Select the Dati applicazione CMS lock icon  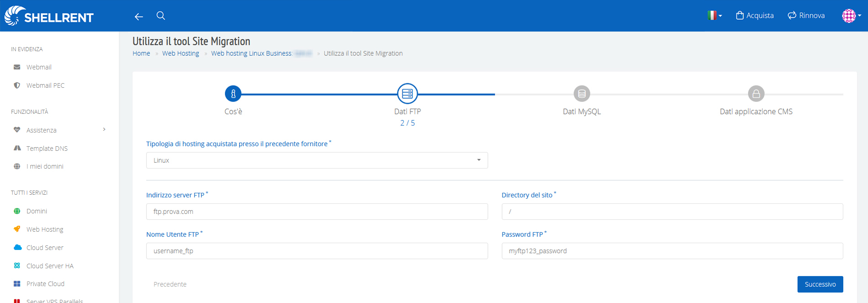756,94
